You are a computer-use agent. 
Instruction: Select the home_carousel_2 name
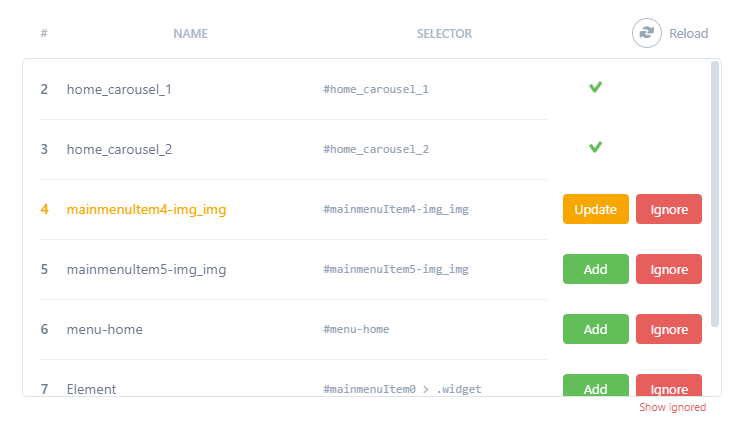(120, 149)
